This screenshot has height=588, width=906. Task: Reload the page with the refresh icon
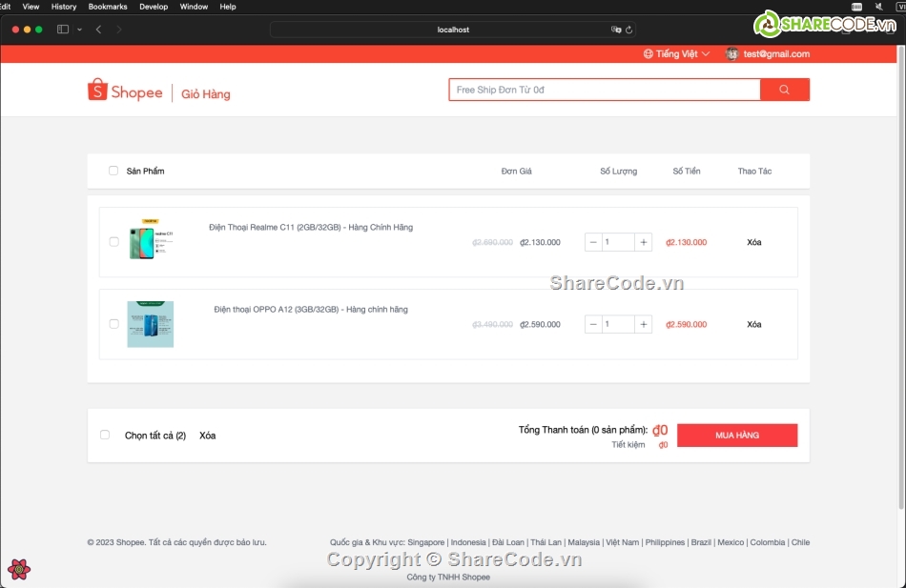[628, 30]
